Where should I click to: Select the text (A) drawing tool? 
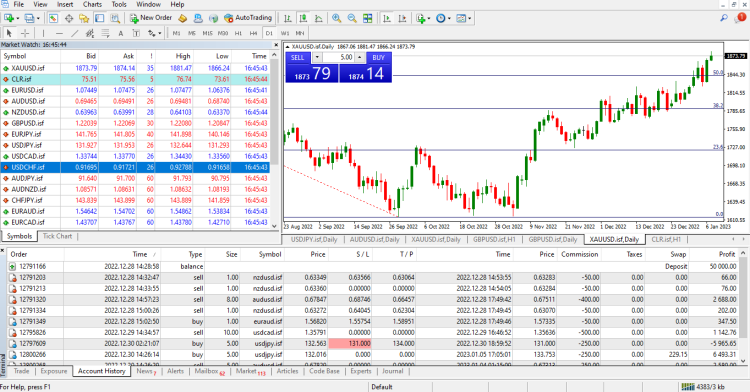coord(121,33)
